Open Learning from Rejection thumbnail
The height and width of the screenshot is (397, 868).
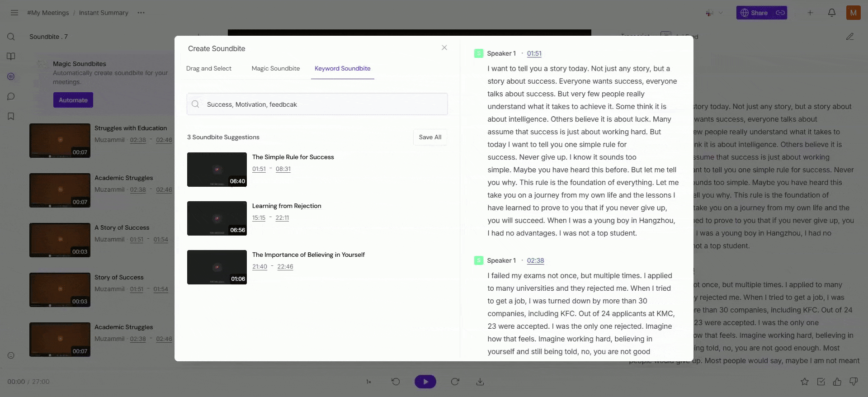217,218
